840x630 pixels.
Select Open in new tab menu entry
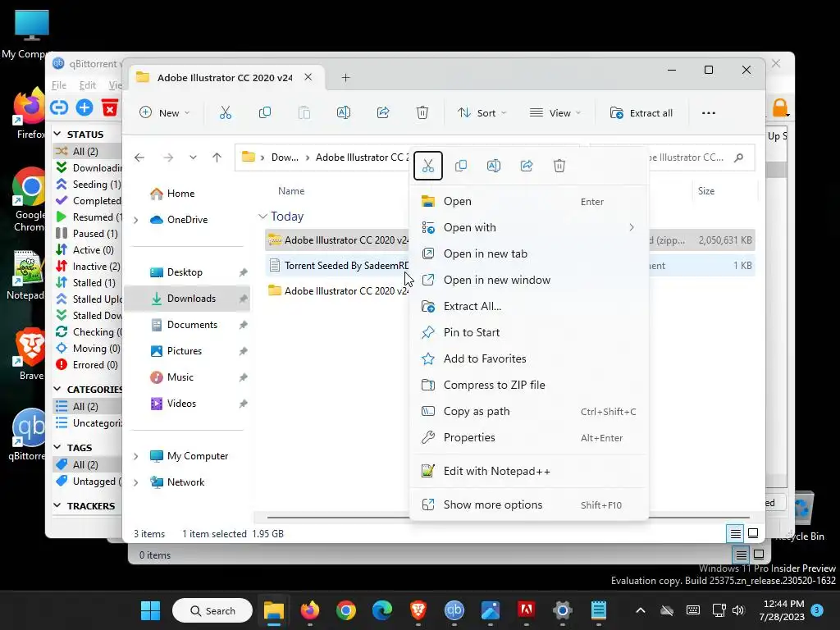click(529, 254)
